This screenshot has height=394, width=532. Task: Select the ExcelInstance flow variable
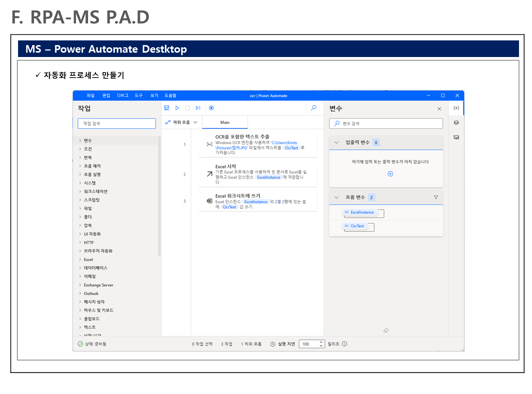[360, 212]
